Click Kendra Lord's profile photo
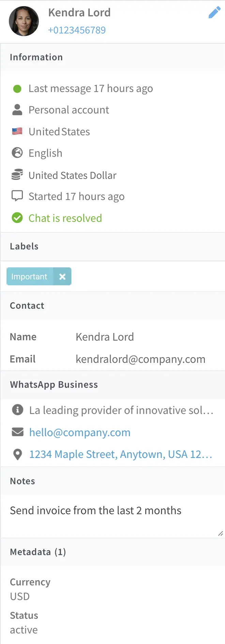The height and width of the screenshot is (644, 225). 24,21
